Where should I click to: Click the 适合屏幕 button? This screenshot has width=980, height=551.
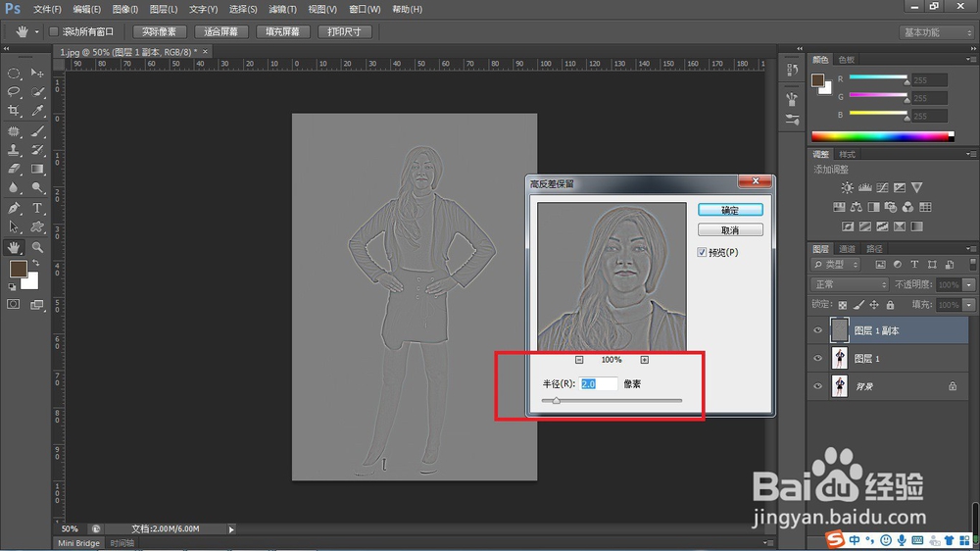click(221, 32)
